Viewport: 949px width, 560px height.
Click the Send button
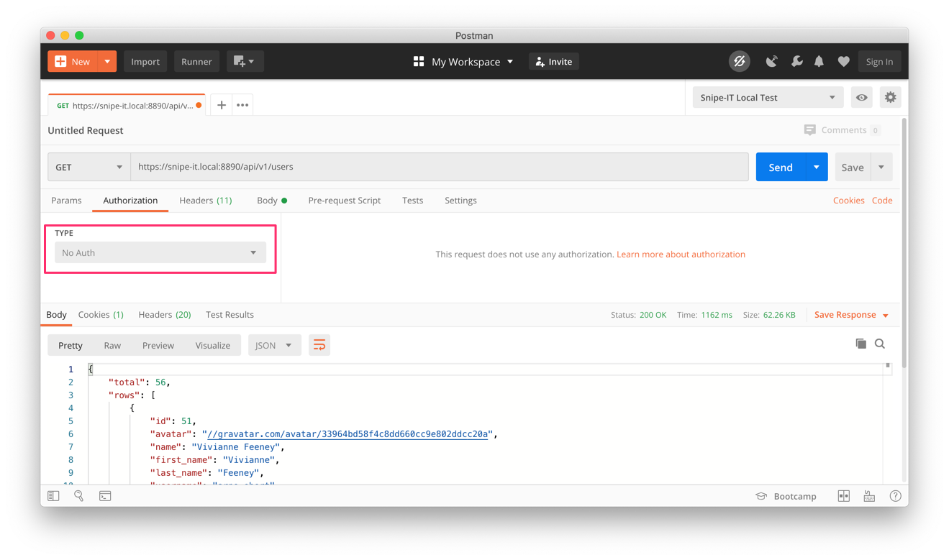click(x=781, y=167)
